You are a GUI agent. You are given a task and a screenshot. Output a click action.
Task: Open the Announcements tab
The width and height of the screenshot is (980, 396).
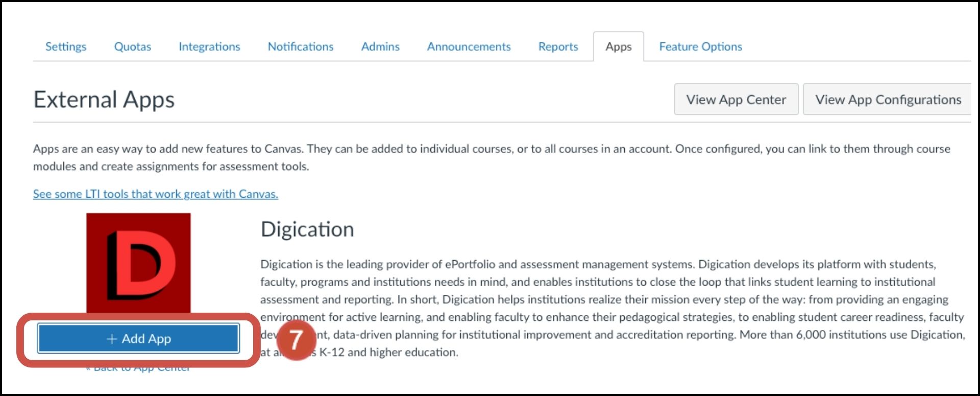(x=469, y=46)
